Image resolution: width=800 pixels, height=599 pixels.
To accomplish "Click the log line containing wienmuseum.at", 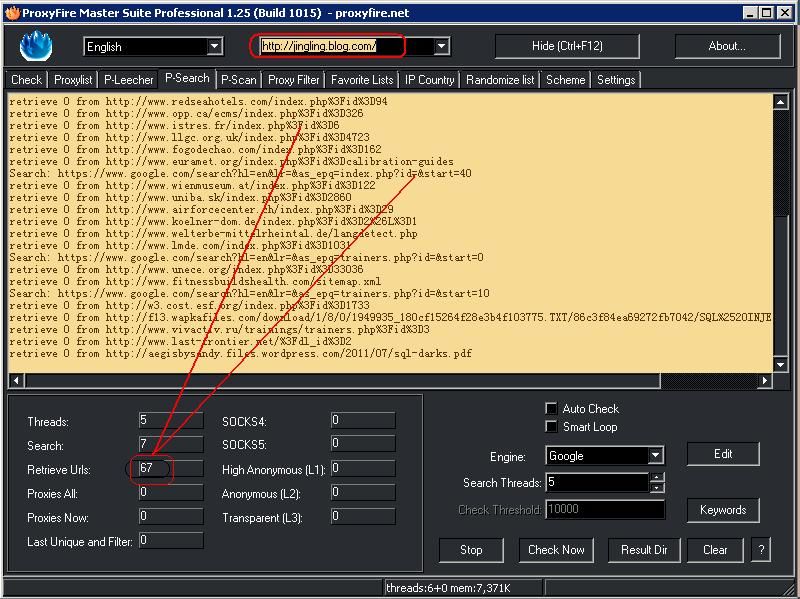I will pos(192,186).
